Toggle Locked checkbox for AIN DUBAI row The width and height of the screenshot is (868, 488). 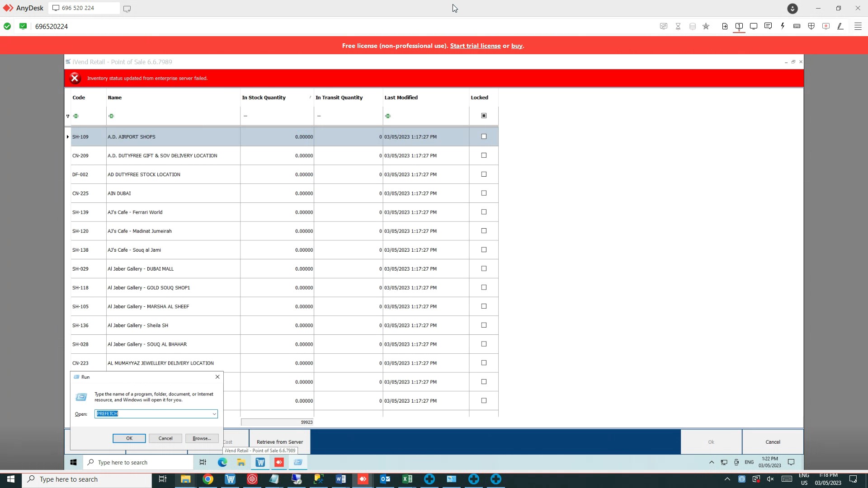tap(484, 193)
